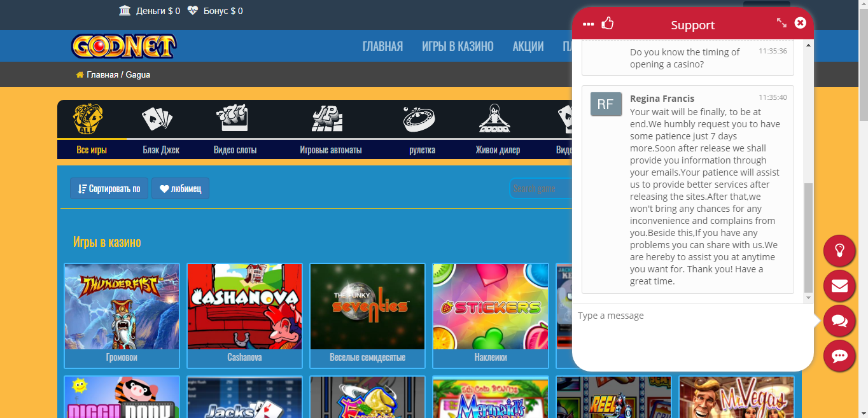The width and height of the screenshot is (868, 418).
Task: Go to ИГРЫ В КАЗИНО in navigation
Action: click(458, 46)
